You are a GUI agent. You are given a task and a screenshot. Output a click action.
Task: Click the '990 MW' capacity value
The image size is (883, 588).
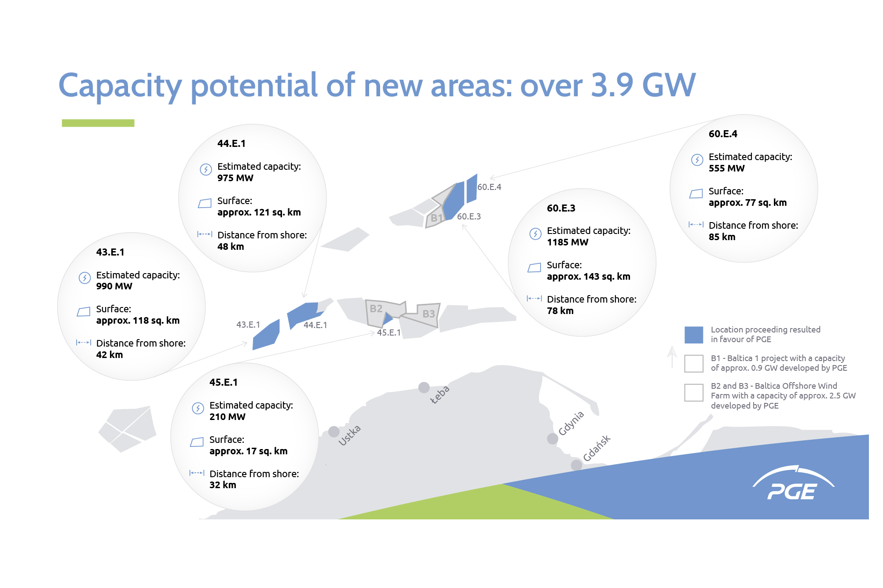coord(114,286)
